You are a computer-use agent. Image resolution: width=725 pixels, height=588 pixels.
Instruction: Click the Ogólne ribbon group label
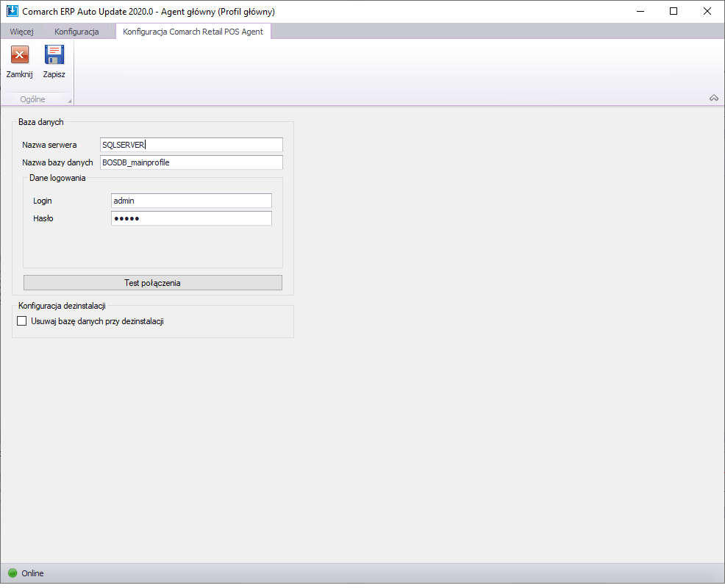point(32,99)
